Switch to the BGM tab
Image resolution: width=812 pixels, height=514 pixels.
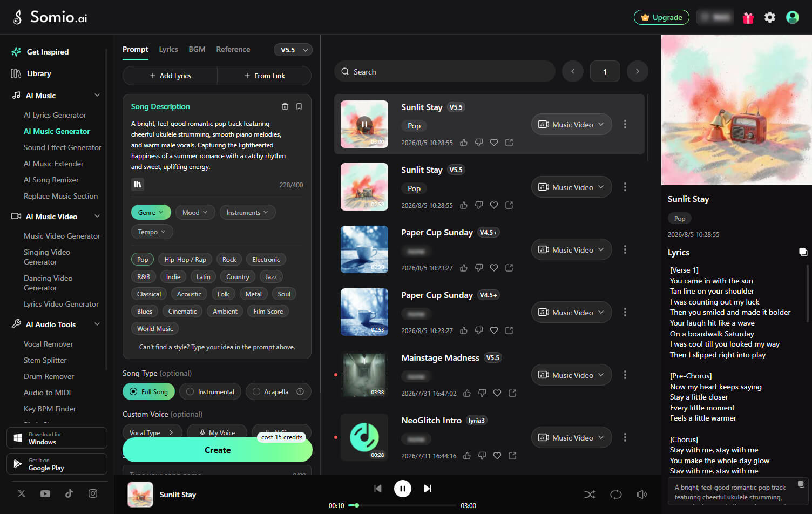pyautogui.click(x=197, y=49)
